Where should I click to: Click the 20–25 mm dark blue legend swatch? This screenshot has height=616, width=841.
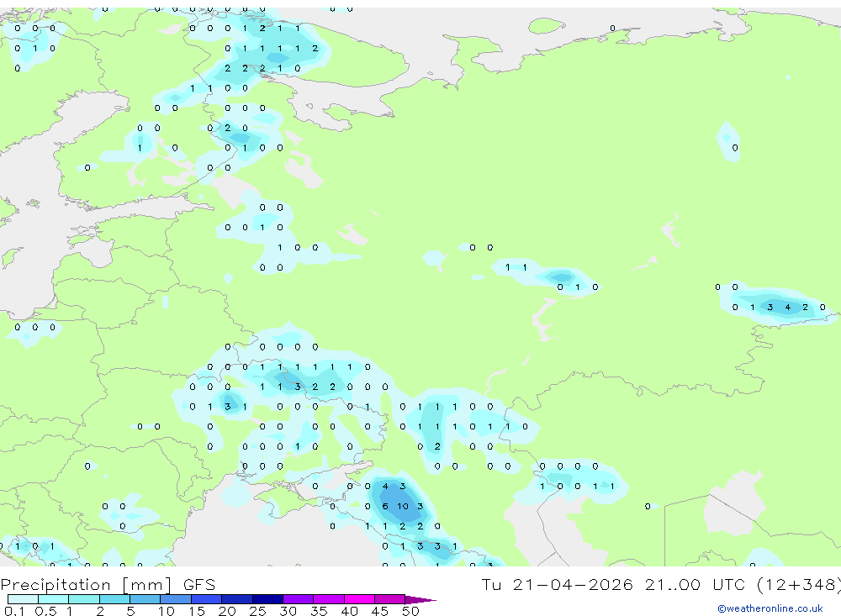(237, 599)
